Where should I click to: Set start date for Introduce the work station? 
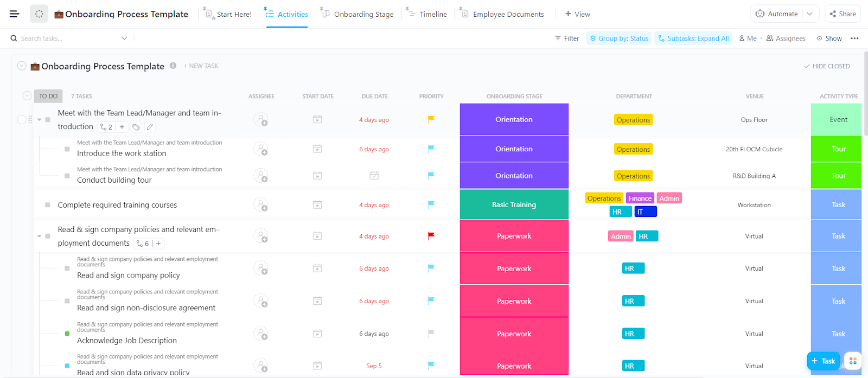coord(317,149)
